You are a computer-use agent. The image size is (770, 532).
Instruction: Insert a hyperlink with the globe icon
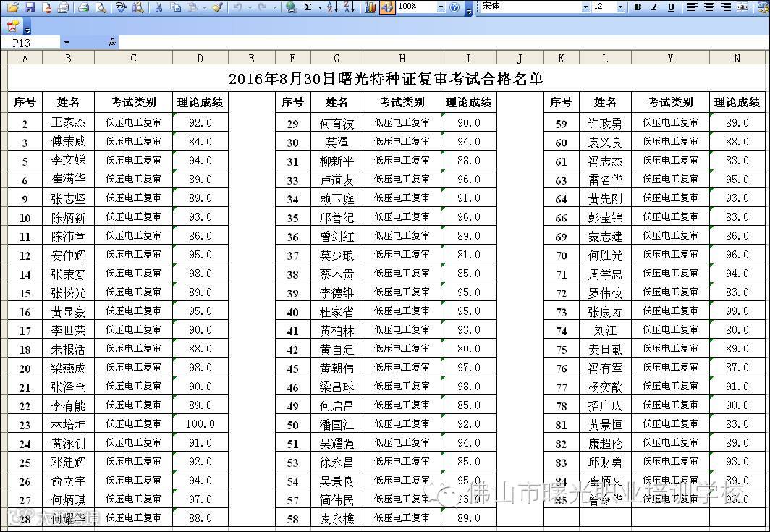tap(292, 7)
